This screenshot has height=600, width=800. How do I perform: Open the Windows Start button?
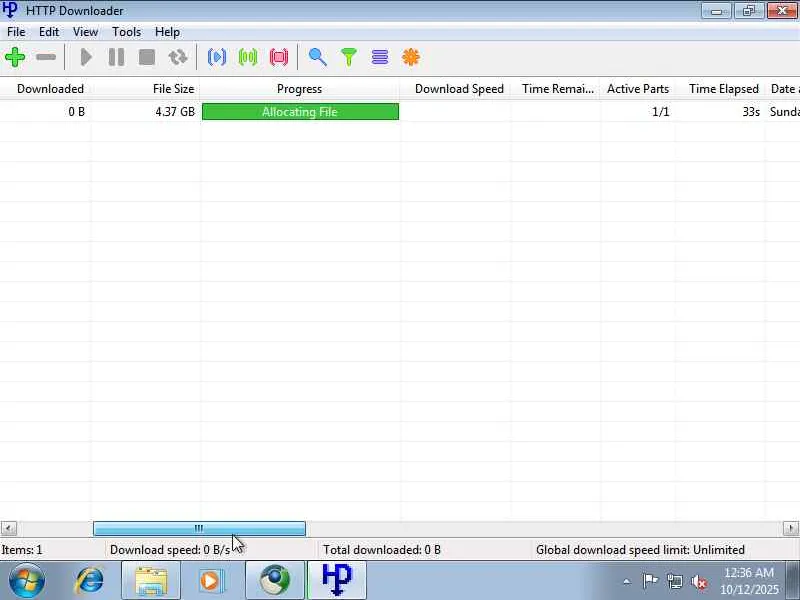point(26,581)
